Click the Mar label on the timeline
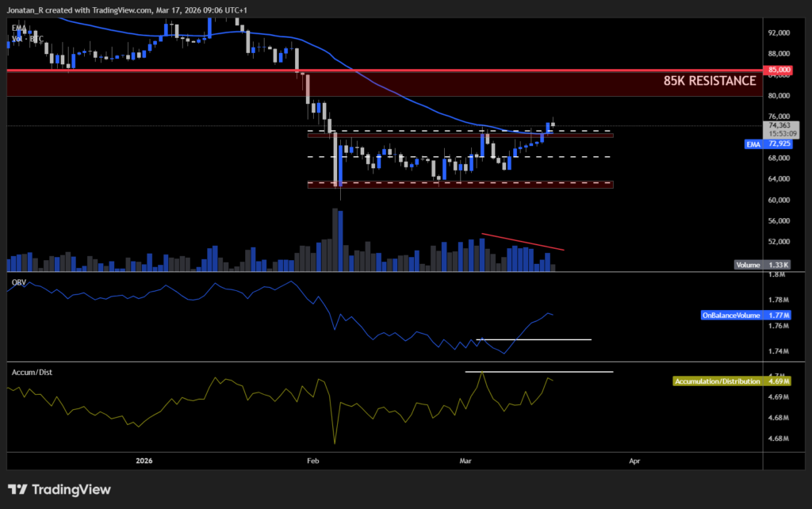The image size is (812, 509). point(465,461)
